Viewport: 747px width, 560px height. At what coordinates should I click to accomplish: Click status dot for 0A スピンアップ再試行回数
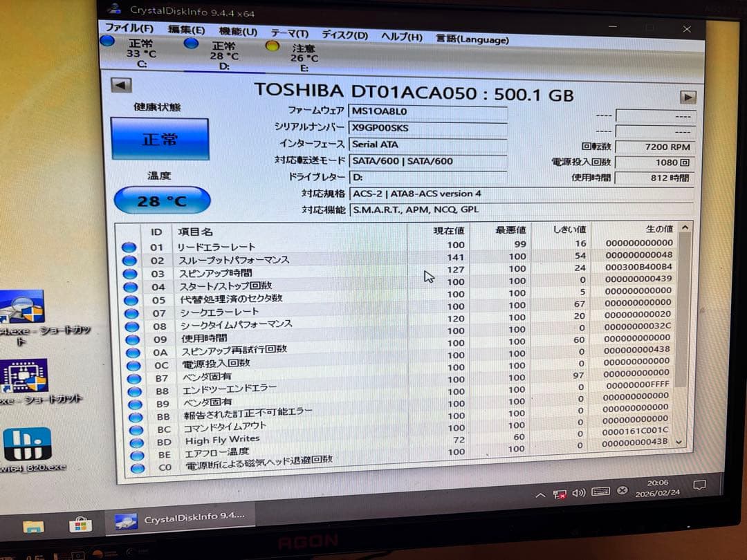tap(133, 353)
